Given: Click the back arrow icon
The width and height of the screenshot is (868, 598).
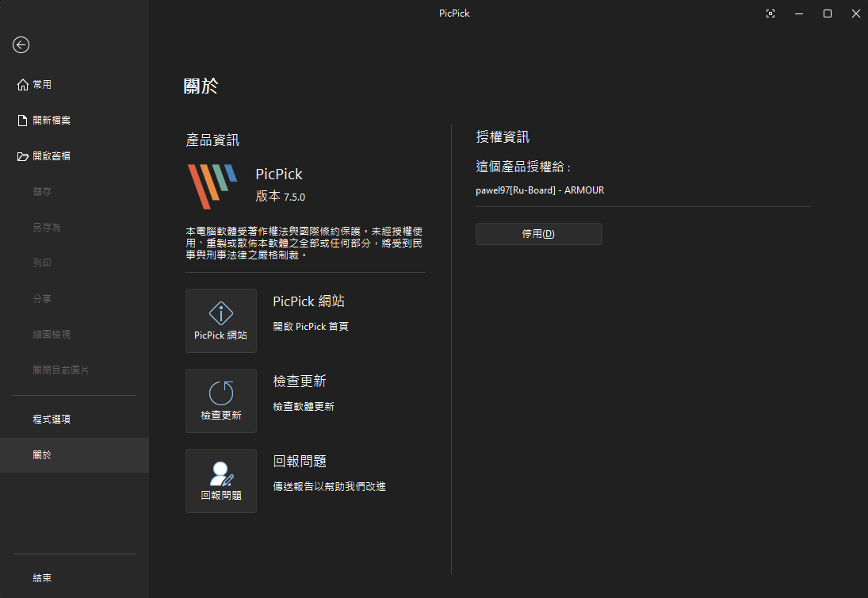Looking at the screenshot, I should coord(21,45).
